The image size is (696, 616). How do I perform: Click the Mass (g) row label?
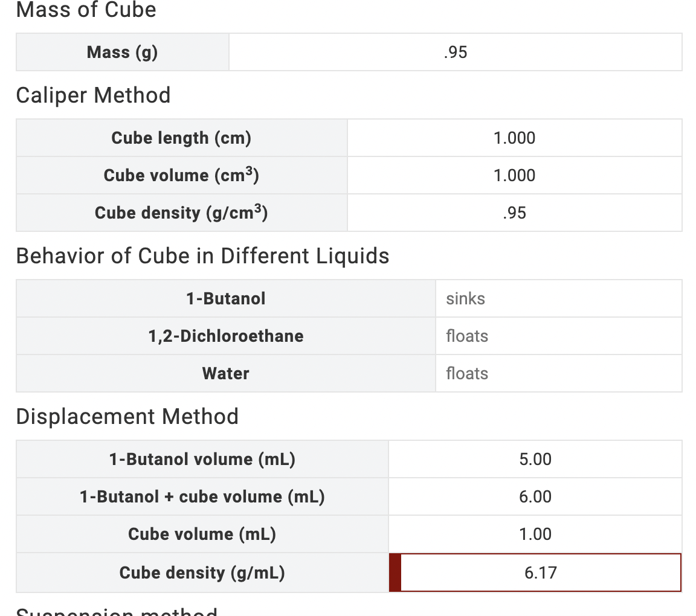121,52
